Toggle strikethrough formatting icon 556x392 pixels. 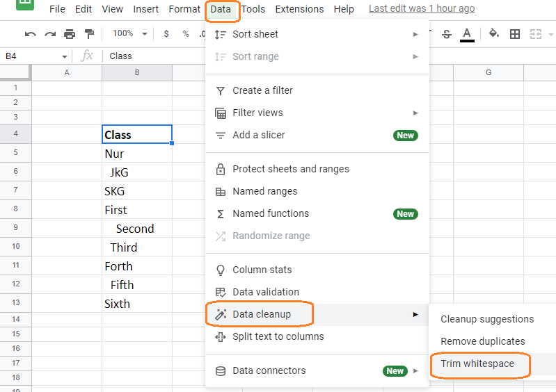[447, 34]
